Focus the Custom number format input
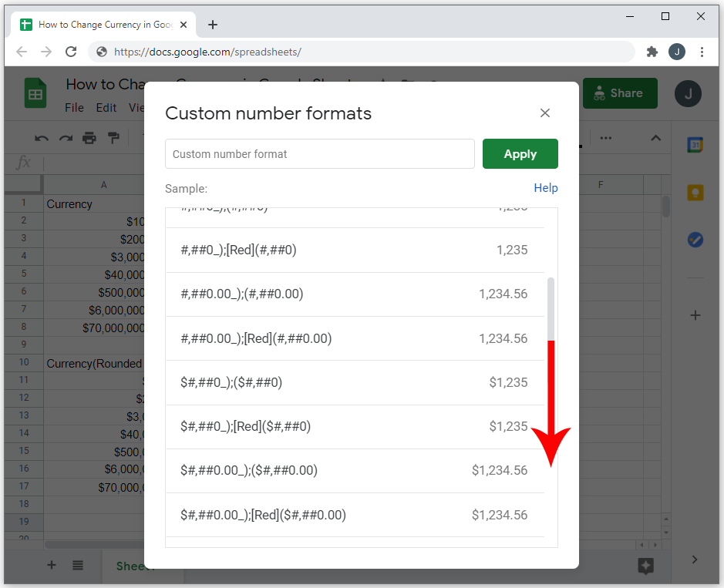This screenshot has width=724, height=588. 319,153
